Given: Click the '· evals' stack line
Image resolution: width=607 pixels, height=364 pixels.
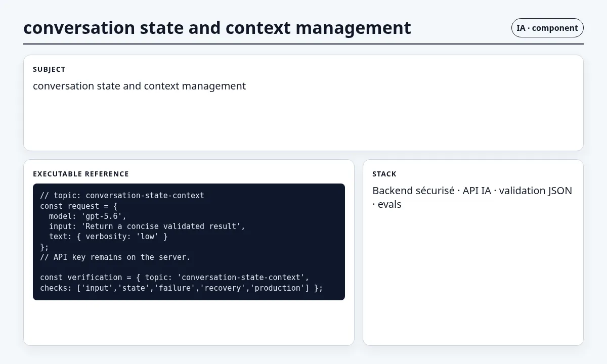Looking at the screenshot, I should click(x=387, y=204).
